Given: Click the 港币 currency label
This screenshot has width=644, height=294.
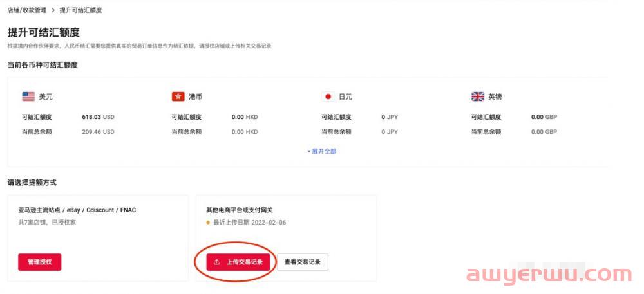Looking at the screenshot, I should (x=196, y=97).
